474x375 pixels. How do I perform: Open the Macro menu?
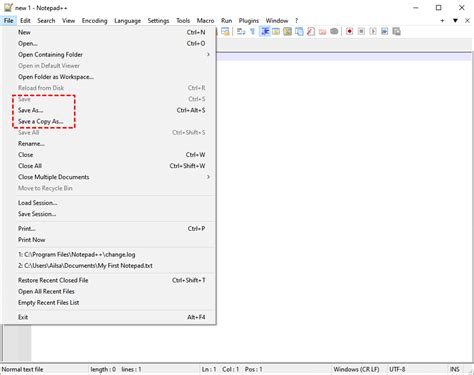pos(205,21)
